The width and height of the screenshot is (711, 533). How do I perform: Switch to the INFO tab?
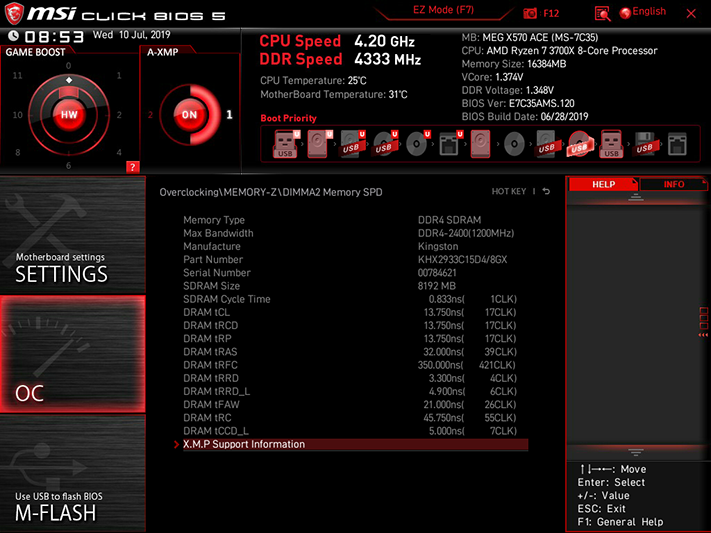tap(674, 184)
